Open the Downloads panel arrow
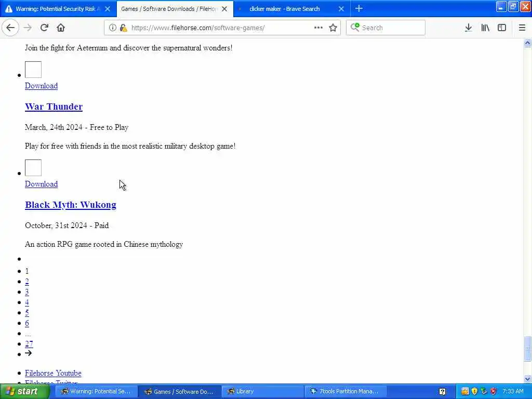 pos(468,28)
